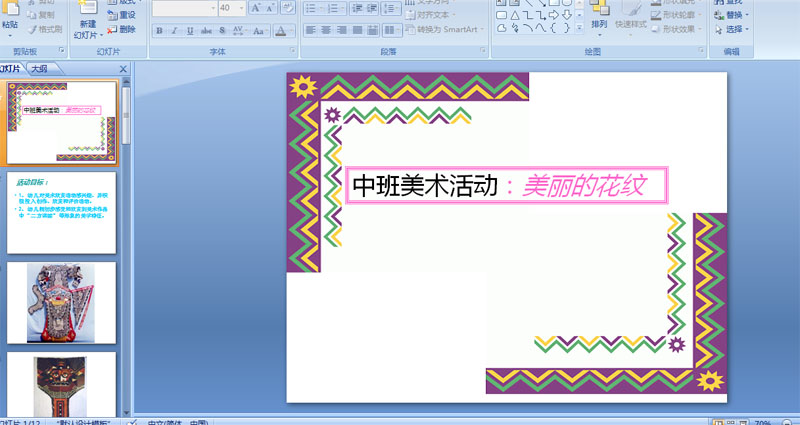This screenshot has height=425, width=800.
Task: Close the slides pane with X
Action: (123, 69)
